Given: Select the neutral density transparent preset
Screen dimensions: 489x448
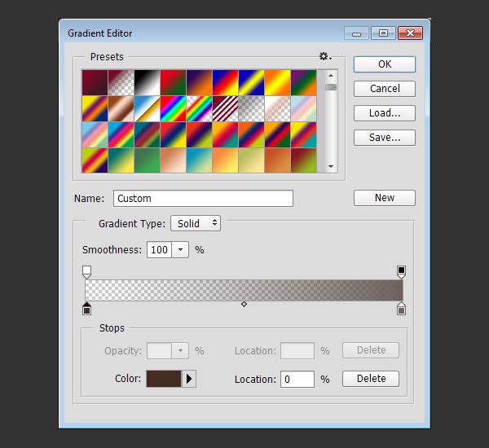Looking at the screenshot, I should pos(251,109).
